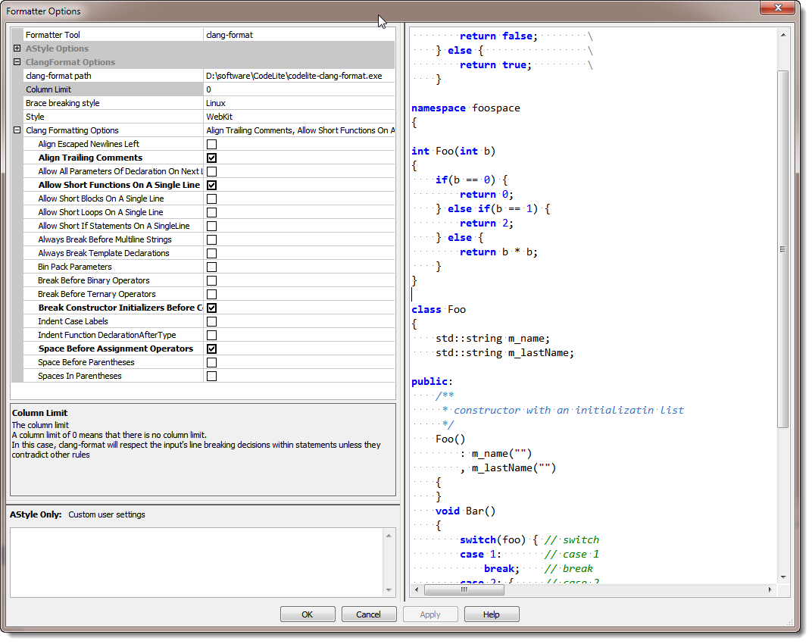Click the 'void Bar()' line in preview

tap(465, 511)
